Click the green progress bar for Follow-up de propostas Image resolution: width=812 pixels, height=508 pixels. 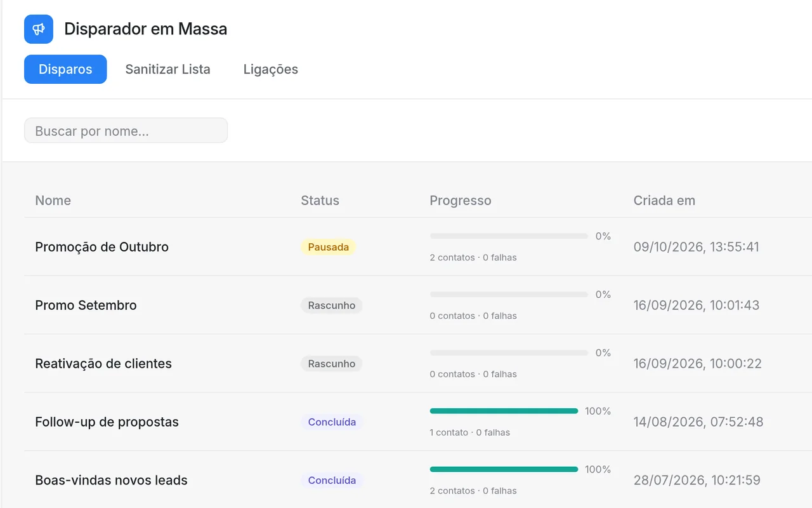(x=504, y=411)
